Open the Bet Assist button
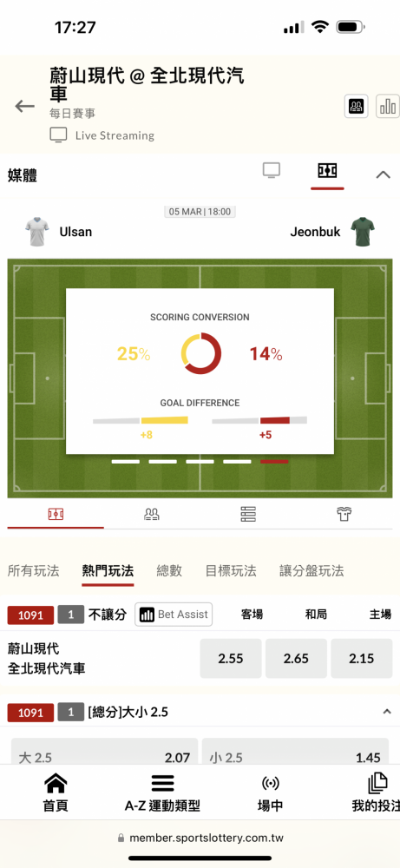Viewport: 400px width, 868px height. point(174,615)
